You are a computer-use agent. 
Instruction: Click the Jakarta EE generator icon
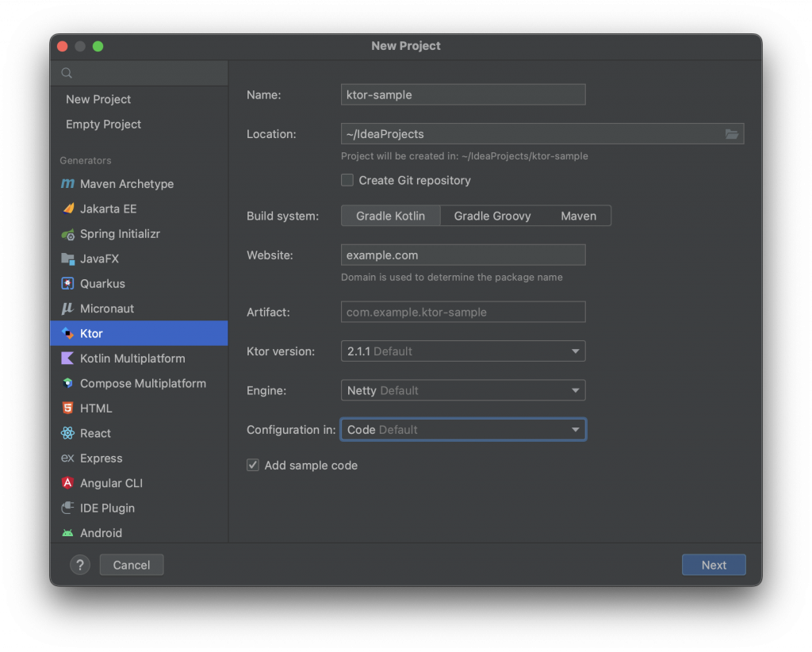tap(68, 209)
